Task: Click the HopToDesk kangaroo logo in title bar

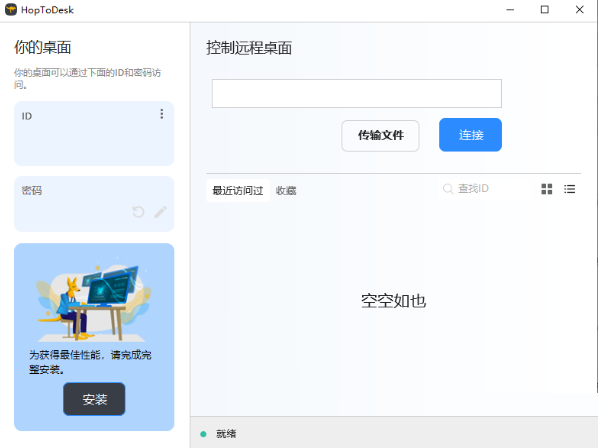Action: click(11, 10)
